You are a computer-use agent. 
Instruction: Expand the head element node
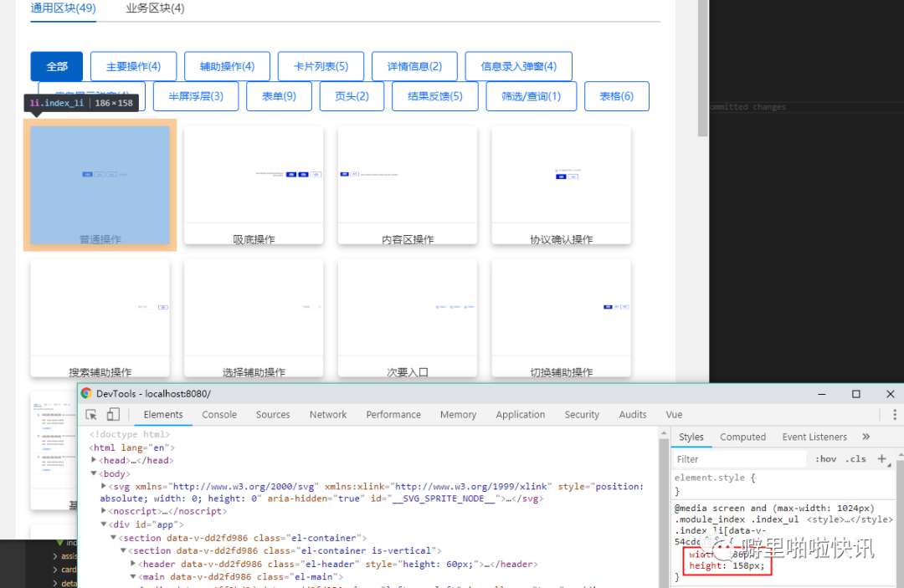tap(94, 460)
